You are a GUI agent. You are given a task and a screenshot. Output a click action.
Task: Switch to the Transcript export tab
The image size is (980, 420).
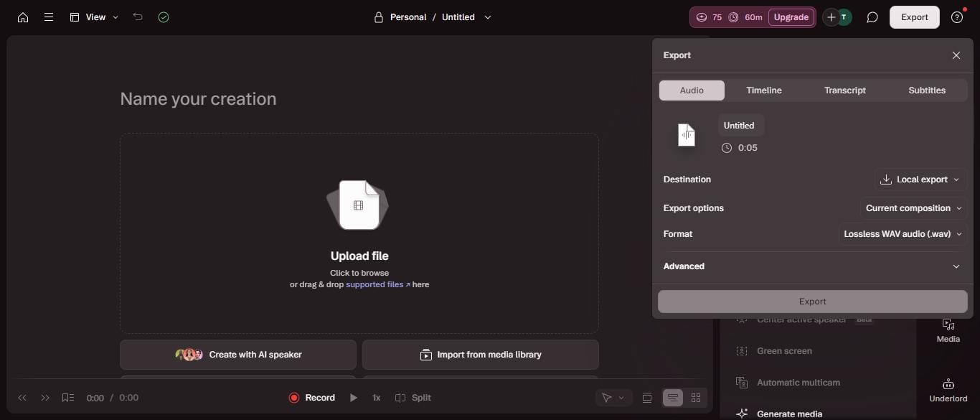(845, 90)
